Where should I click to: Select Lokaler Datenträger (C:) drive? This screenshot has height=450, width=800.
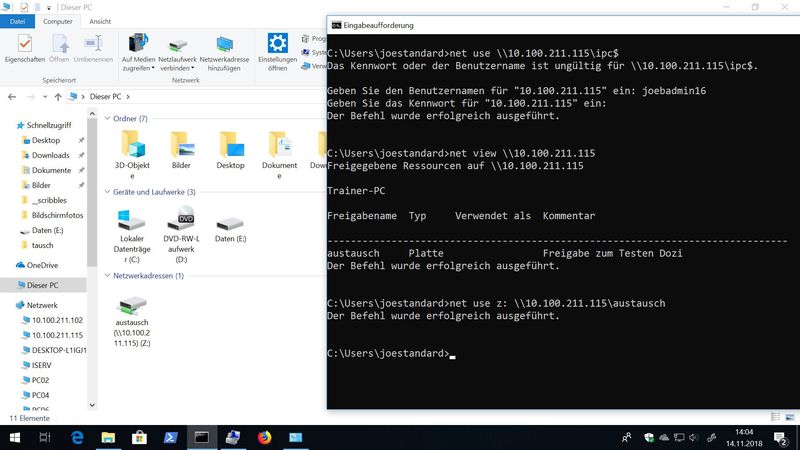click(132, 235)
